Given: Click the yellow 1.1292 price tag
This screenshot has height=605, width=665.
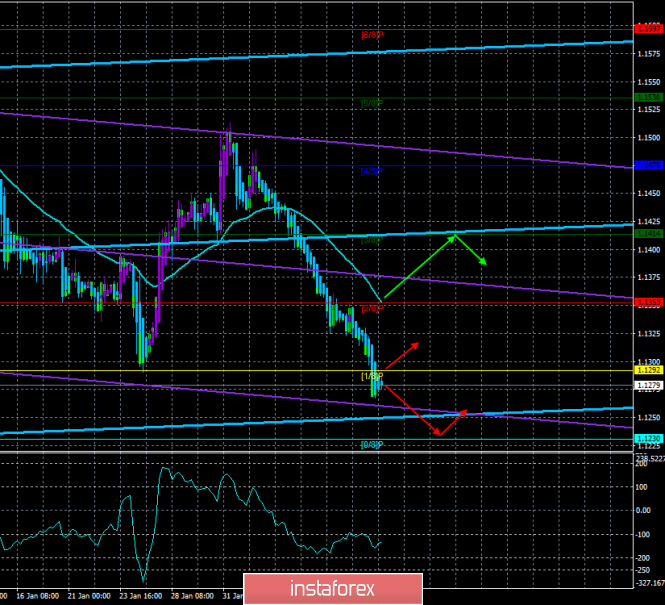Looking at the screenshot, I should click(x=647, y=371).
